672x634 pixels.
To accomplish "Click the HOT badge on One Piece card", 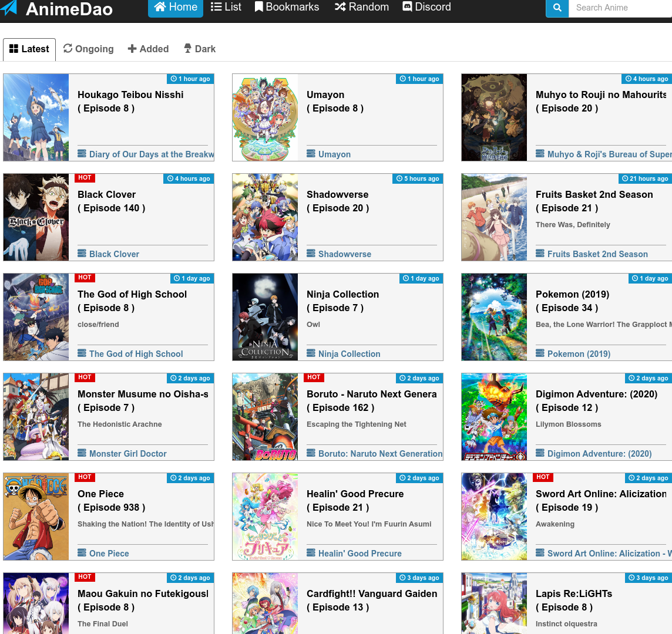I will pos(85,477).
